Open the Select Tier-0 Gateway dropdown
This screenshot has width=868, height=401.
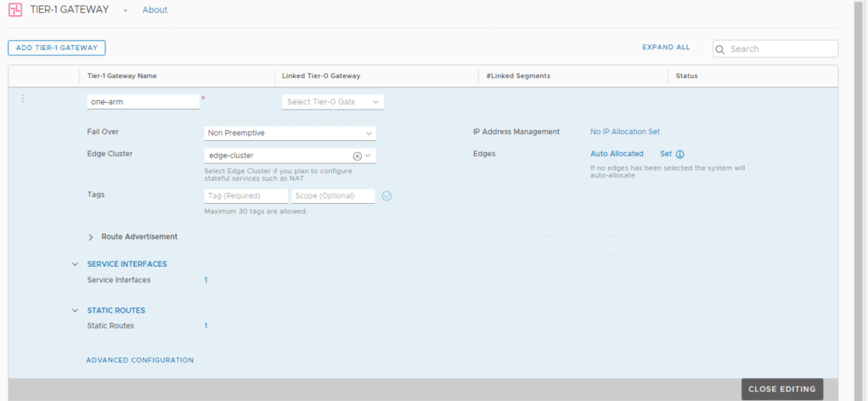click(332, 102)
